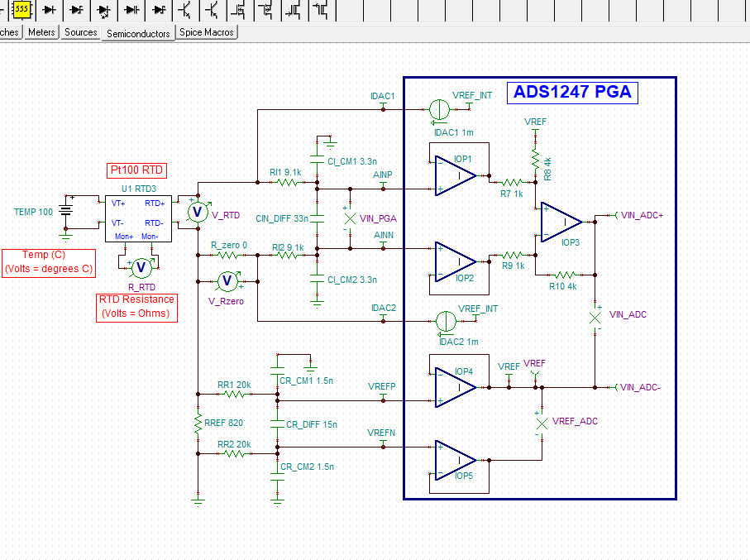This screenshot has width=750, height=560.
Task: Activate the Semiconductors tab
Action: 138,33
